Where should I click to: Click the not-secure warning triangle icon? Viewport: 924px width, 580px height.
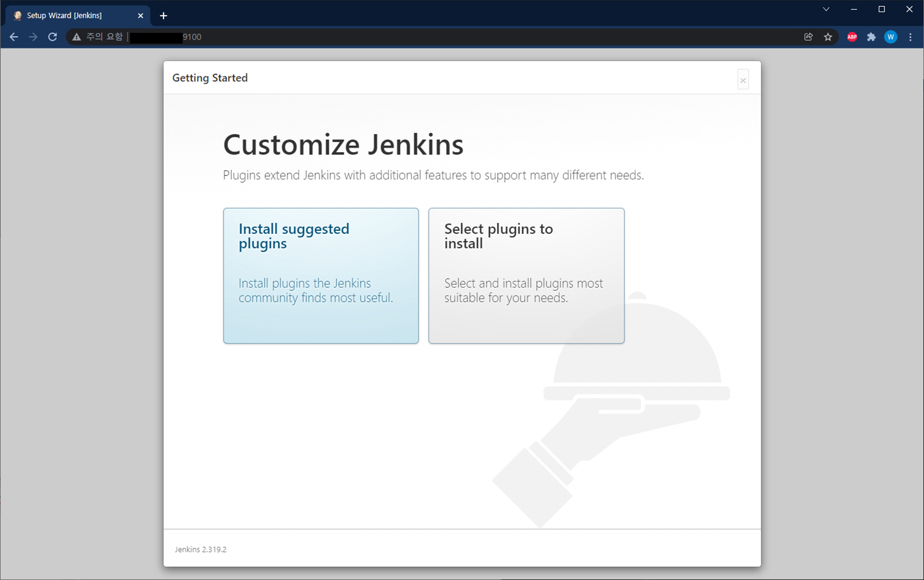click(x=76, y=37)
